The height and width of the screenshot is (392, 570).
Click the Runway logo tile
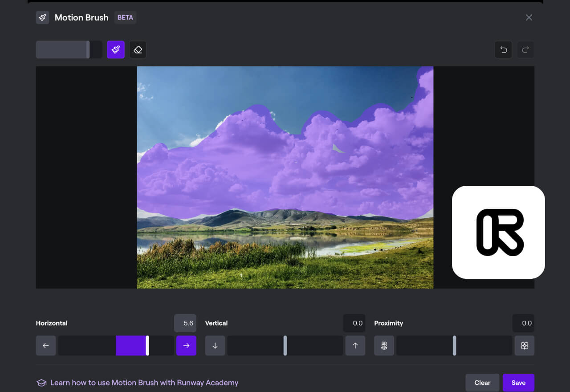click(x=498, y=232)
